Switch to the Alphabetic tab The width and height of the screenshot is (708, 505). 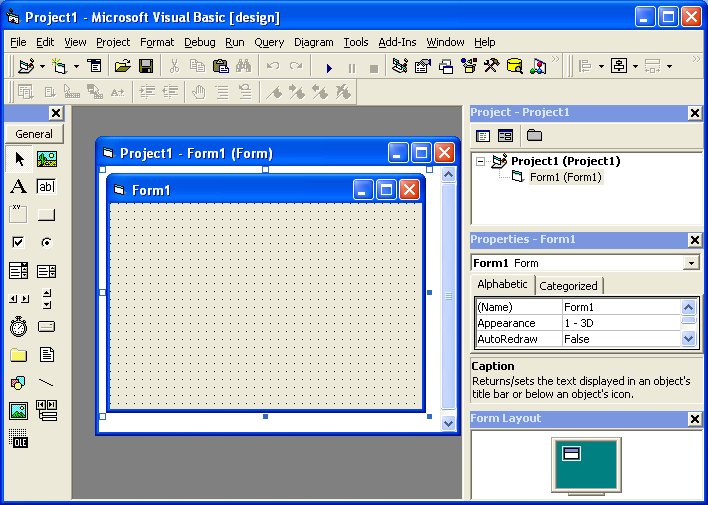503,284
